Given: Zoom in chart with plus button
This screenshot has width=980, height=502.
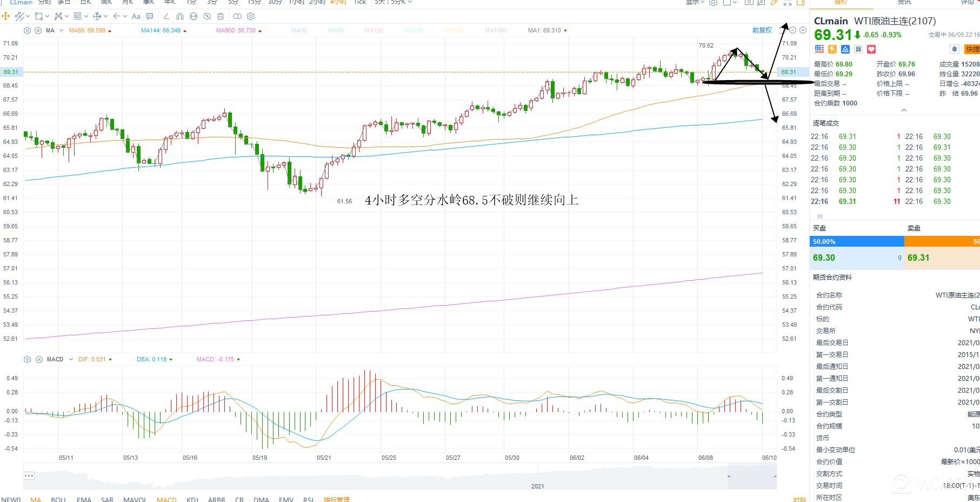Looking at the screenshot, I should pos(803,30).
